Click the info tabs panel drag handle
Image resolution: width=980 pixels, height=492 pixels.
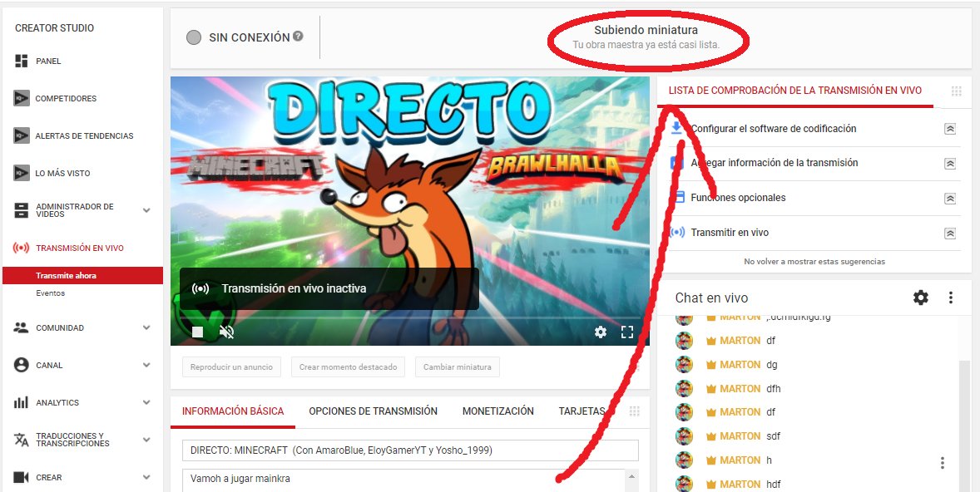point(635,411)
